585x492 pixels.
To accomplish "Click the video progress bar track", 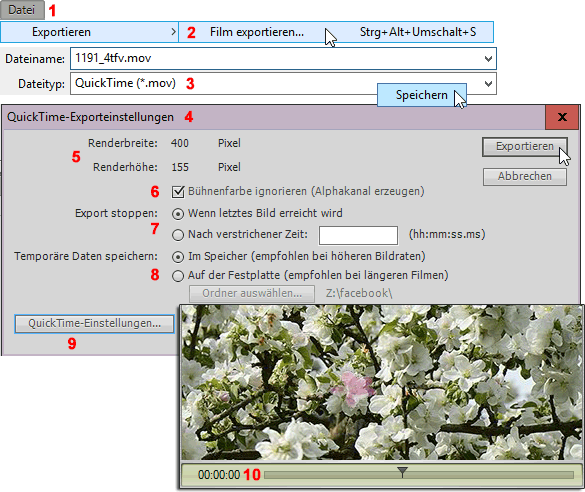I will [419, 475].
